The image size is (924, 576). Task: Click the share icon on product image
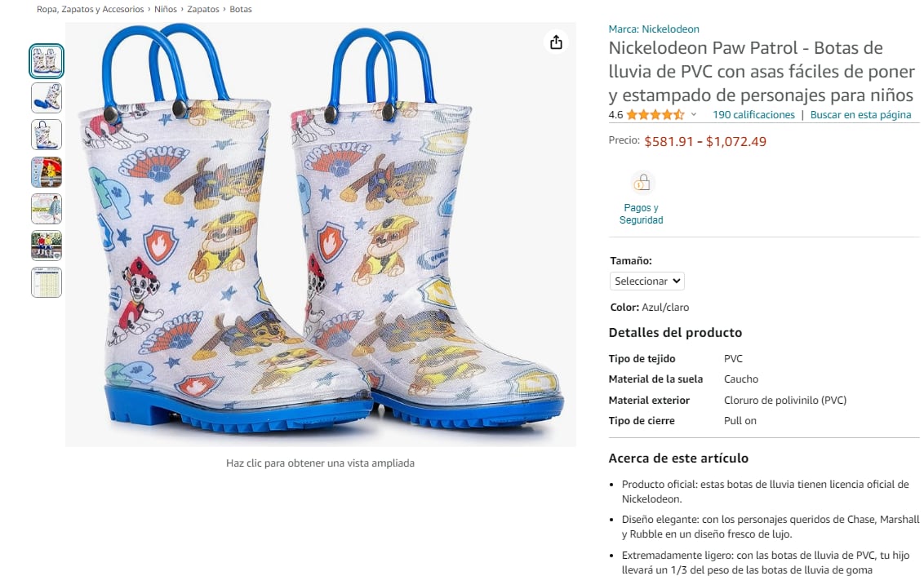coord(556,42)
